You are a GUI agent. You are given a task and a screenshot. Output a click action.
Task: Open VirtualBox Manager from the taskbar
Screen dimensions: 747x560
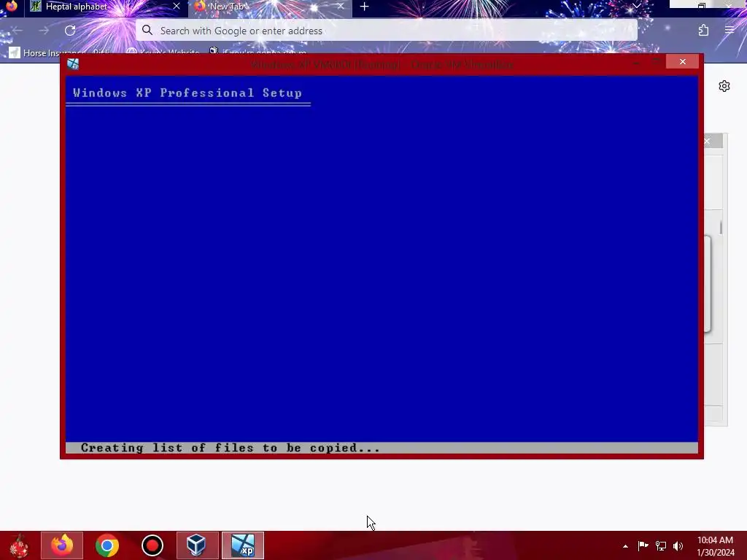(x=197, y=545)
